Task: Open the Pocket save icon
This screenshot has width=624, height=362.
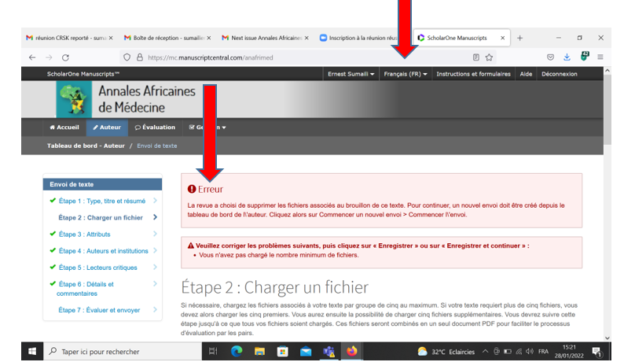Action: (x=550, y=57)
